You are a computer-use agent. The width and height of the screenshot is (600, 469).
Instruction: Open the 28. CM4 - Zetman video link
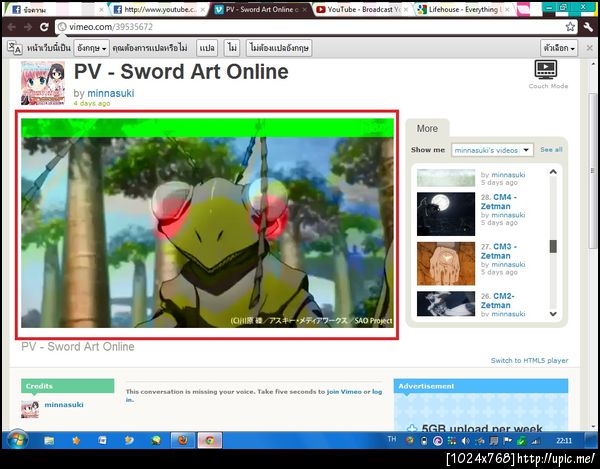(x=499, y=202)
